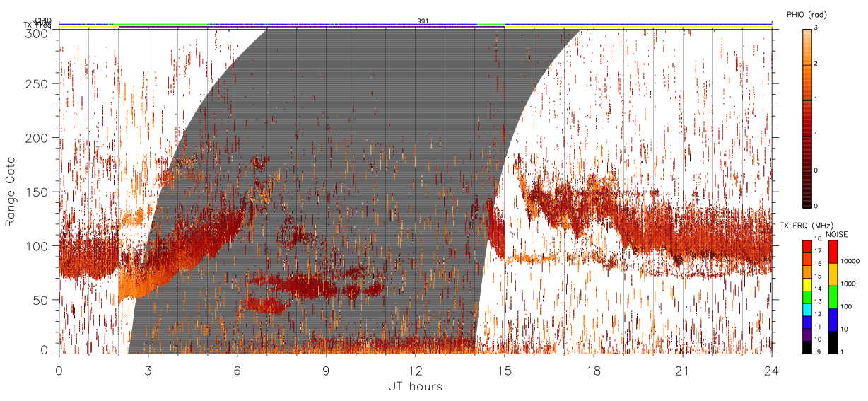868x401 pixels.
Task: Click the purple segment of the TX FRQ scale
Action: coord(807,335)
